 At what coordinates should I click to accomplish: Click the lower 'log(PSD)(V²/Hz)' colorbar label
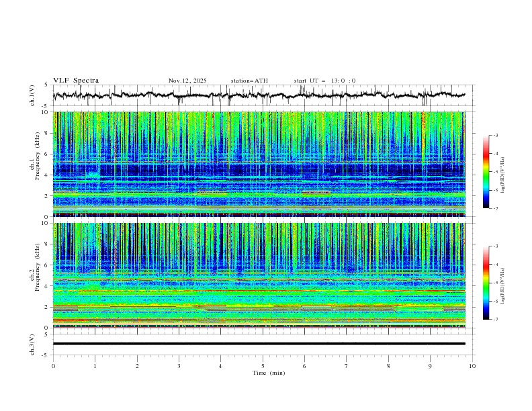coord(502,286)
